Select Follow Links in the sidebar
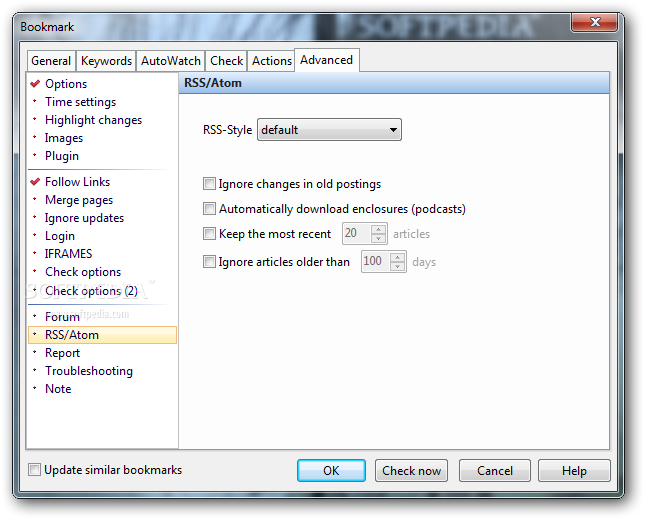The height and width of the screenshot is (519, 645). pyautogui.click(x=77, y=182)
